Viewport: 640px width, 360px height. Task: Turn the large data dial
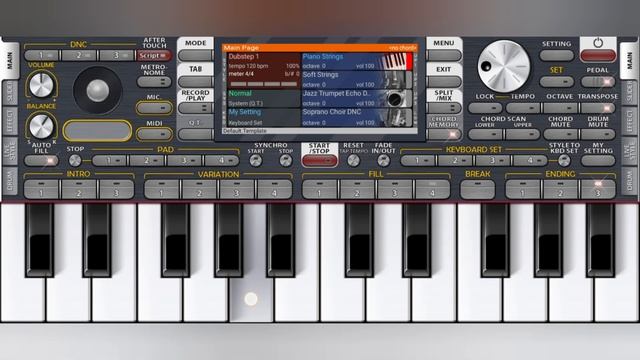coord(504,66)
